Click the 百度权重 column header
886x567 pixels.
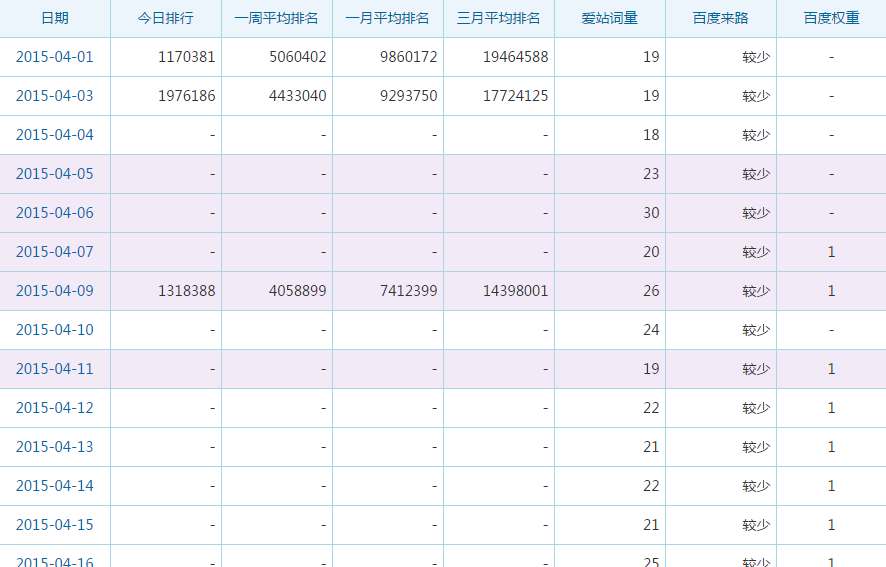click(x=832, y=18)
